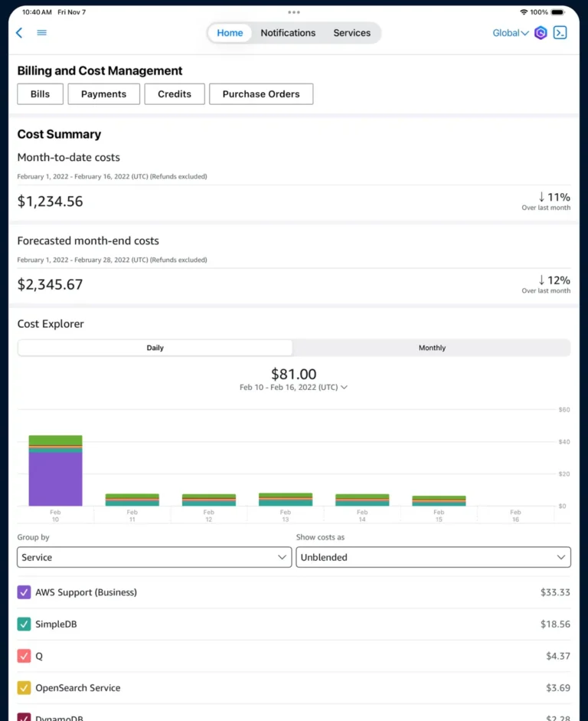Tap the battery status icon
The height and width of the screenshot is (721, 588).
558,12
